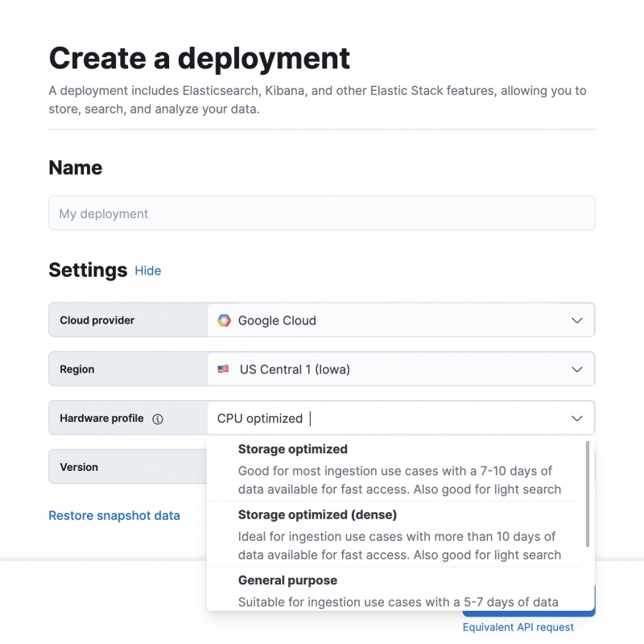Viewport: 644px width, 644px height.
Task: Click the CPU optimized search text box
Action: 386,419
